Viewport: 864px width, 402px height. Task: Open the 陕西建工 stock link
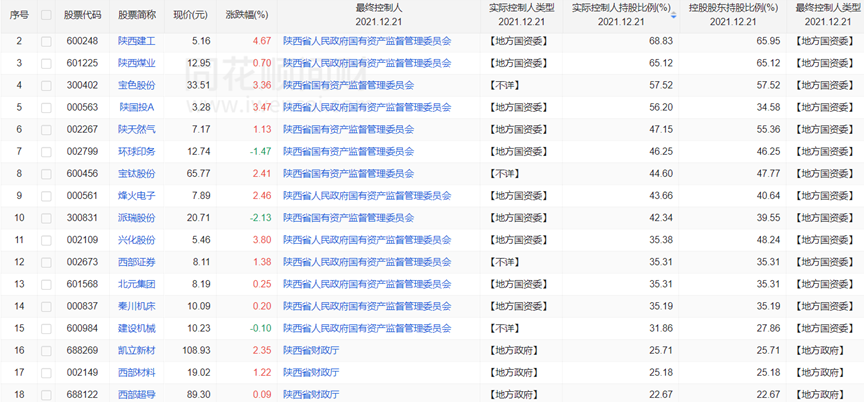[x=137, y=41]
